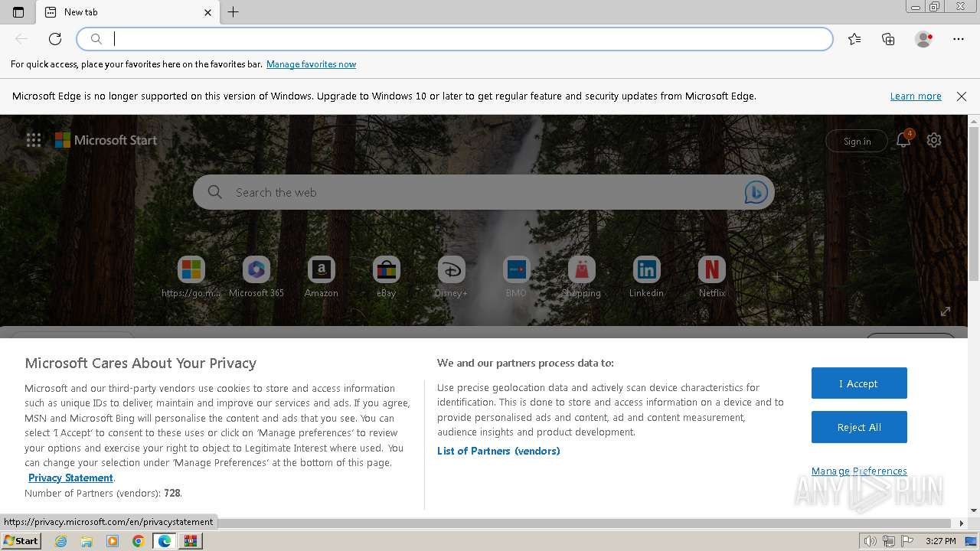This screenshot has height=551, width=980.
Task: Open the Shopping quick link
Action: 581,277
